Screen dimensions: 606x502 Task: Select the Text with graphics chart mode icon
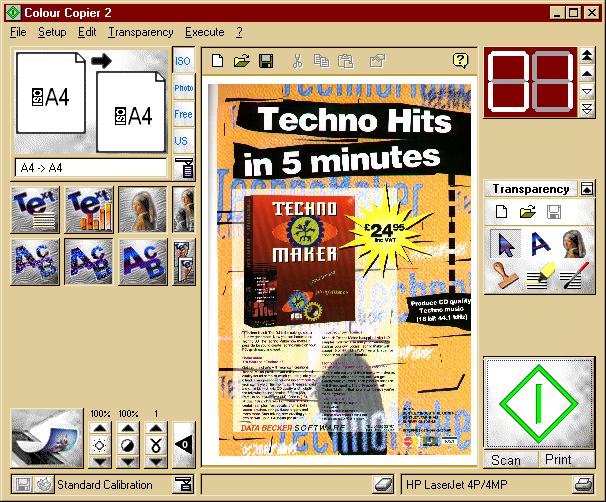[x=89, y=210]
